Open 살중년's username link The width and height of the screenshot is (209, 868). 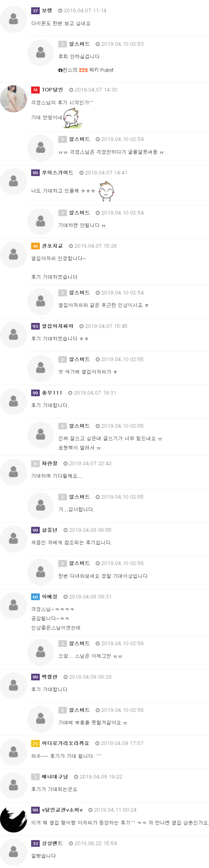pyautogui.click(x=49, y=530)
